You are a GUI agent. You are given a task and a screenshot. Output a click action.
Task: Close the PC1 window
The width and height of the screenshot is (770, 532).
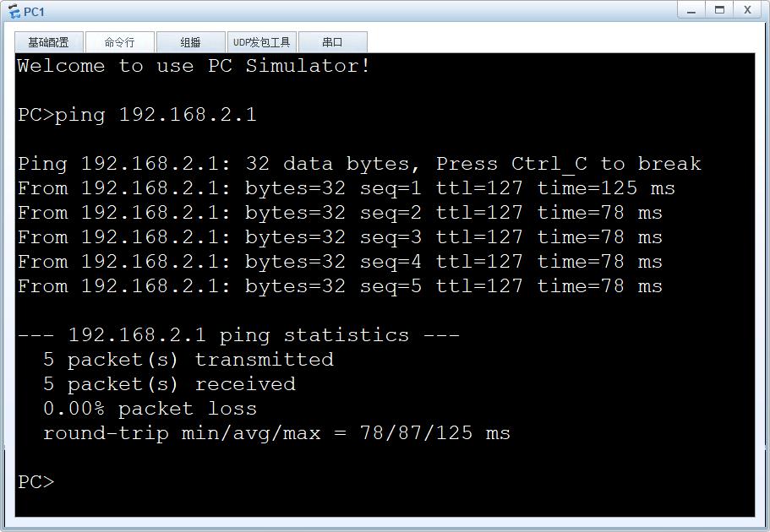coord(747,10)
